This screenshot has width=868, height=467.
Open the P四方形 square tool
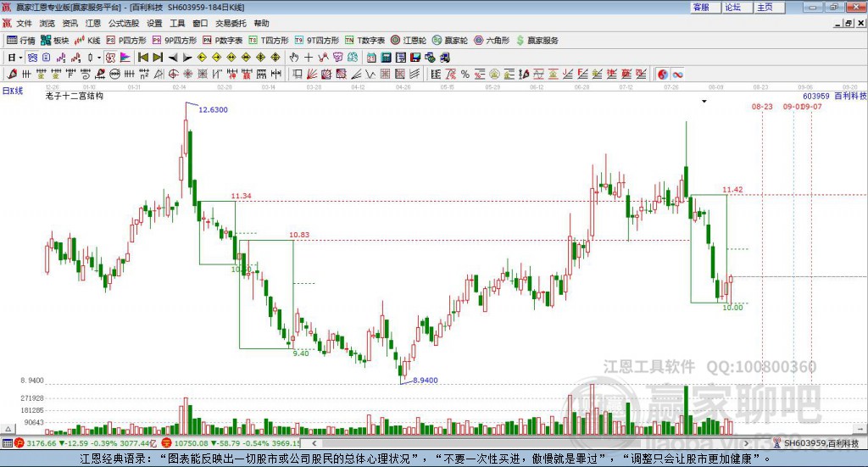pyautogui.click(x=126, y=41)
